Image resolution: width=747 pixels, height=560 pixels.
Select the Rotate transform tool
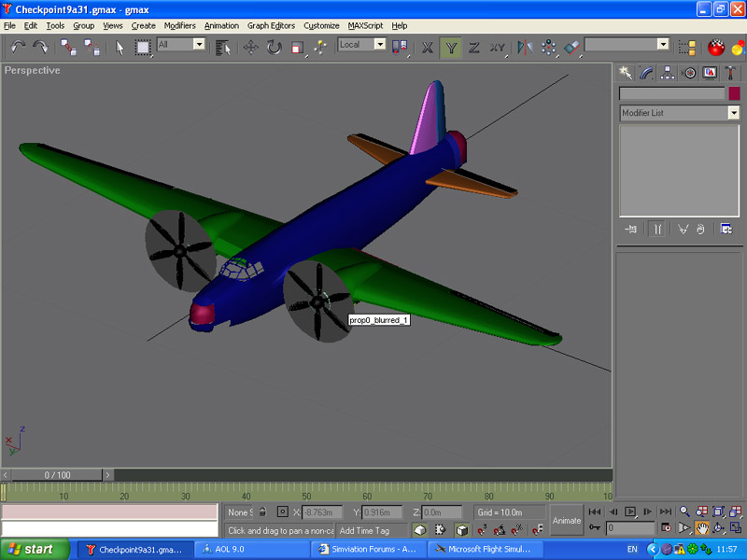275,46
